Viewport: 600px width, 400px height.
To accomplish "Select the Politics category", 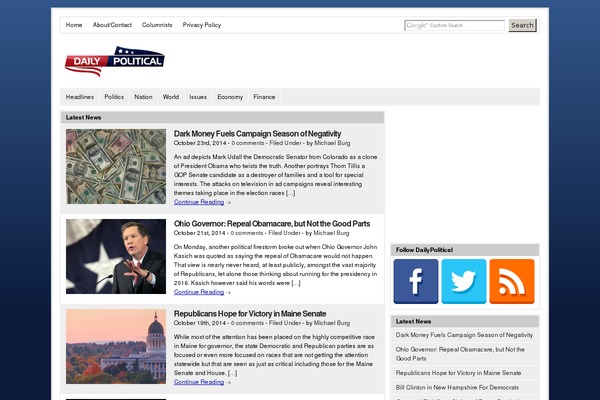I will point(114,97).
